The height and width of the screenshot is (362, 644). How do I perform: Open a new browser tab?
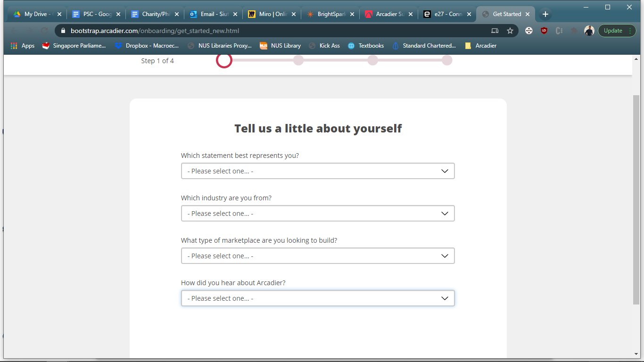click(545, 14)
